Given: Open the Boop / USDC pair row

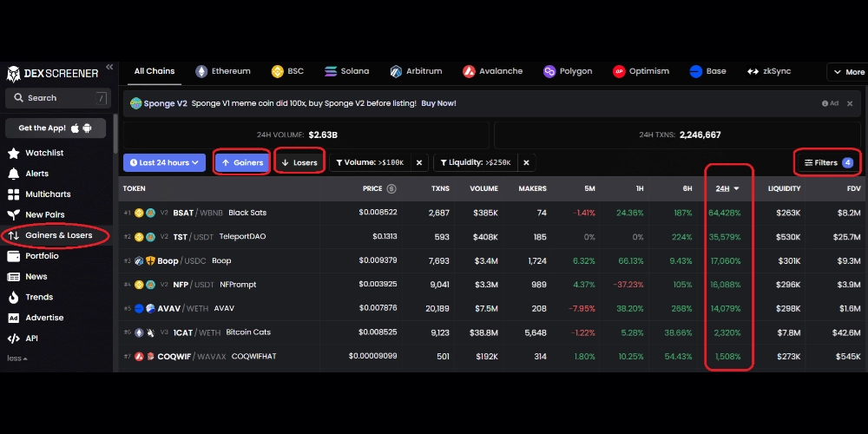Looking at the screenshot, I should click(x=493, y=260).
